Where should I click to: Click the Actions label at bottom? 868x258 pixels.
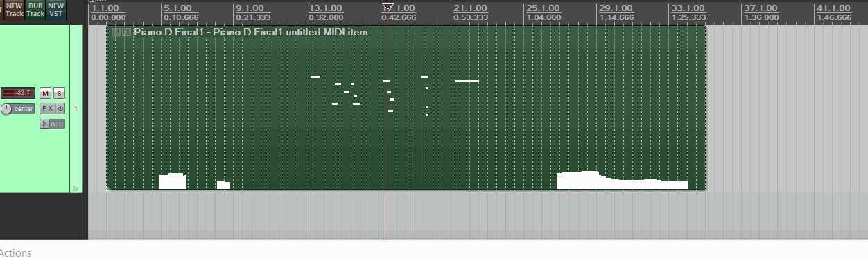15,253
